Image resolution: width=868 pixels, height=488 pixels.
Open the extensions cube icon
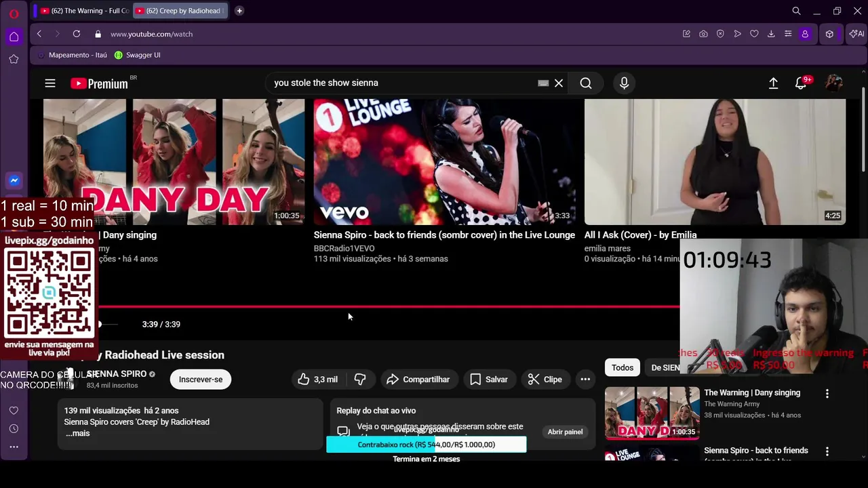[x=829, y=34]
